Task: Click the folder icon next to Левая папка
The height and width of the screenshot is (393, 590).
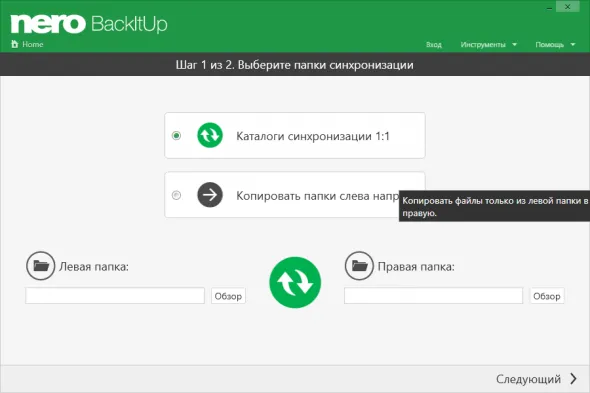Action: (x=41, y=266)
